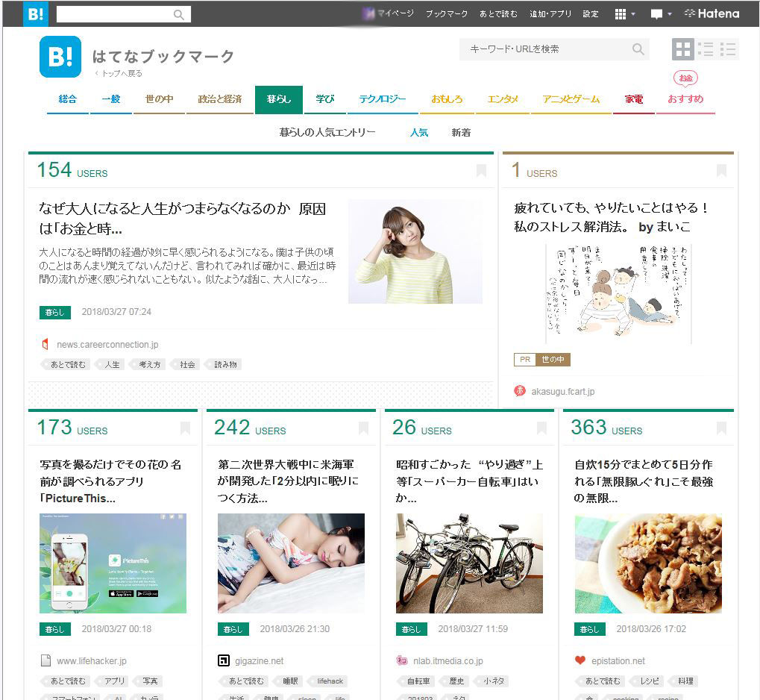Bookmark the 26 users article
Image resolution: width=760 pixels, height=700 pixels.
542,428
